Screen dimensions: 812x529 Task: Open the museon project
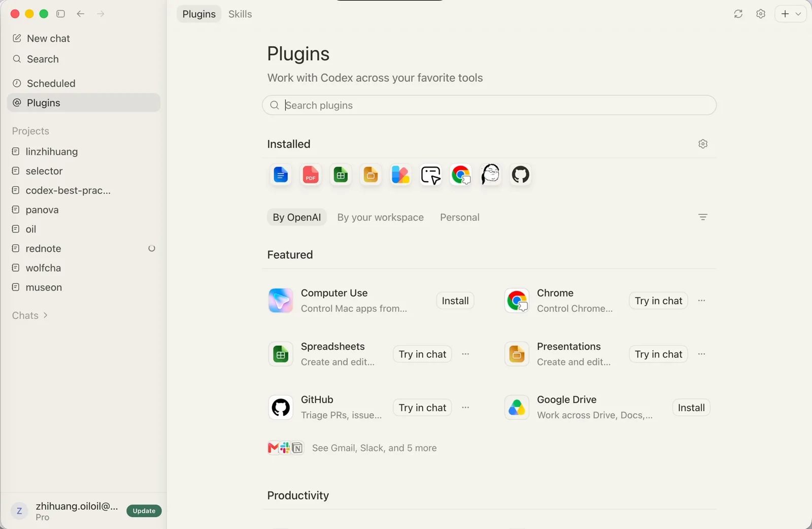(x=84, y=287)
